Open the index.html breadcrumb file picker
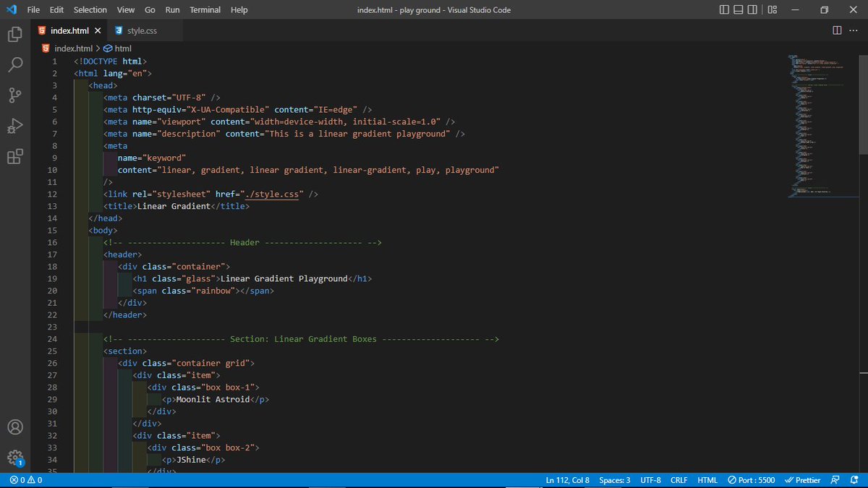This screenshot has width=868, height=488. 67,48
